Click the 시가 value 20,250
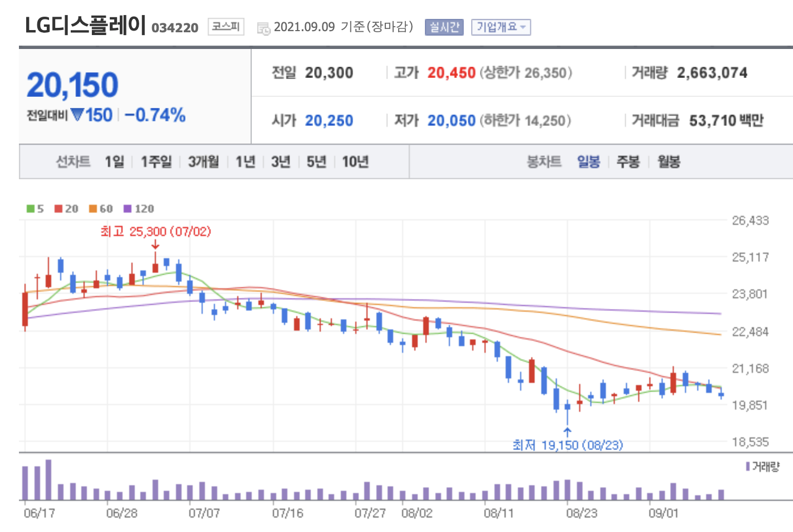 click(329, 121)
